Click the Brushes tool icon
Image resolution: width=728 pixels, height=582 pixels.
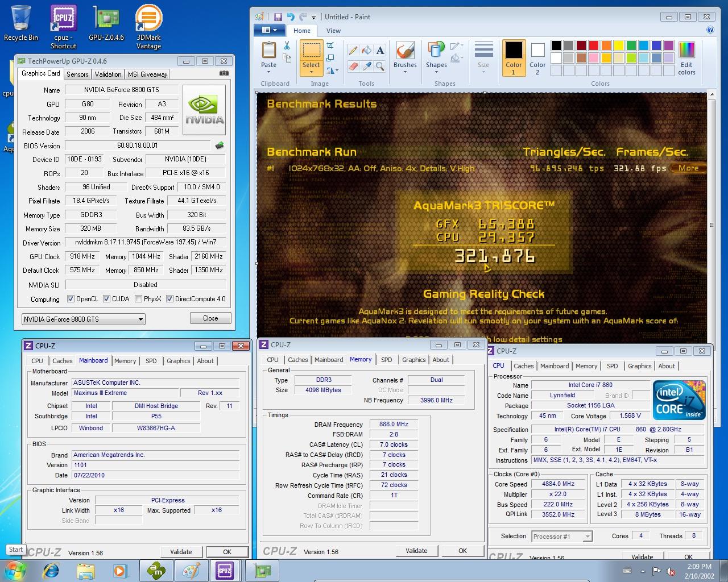(405, 50)
